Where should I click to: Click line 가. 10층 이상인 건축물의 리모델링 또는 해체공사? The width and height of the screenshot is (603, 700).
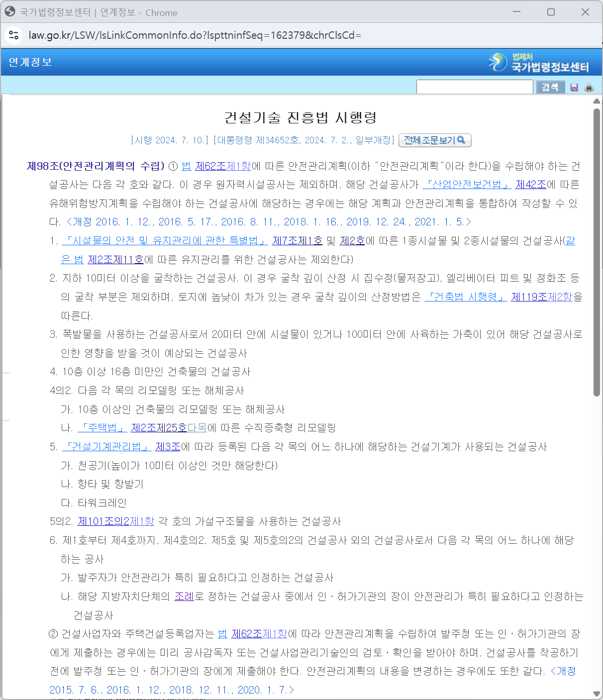[173, 409]
